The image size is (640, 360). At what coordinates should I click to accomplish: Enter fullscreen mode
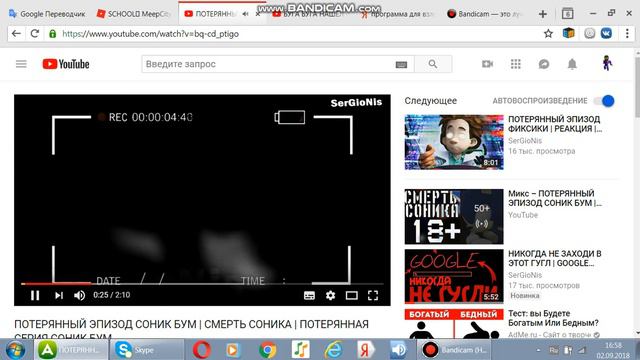(373, 295)
